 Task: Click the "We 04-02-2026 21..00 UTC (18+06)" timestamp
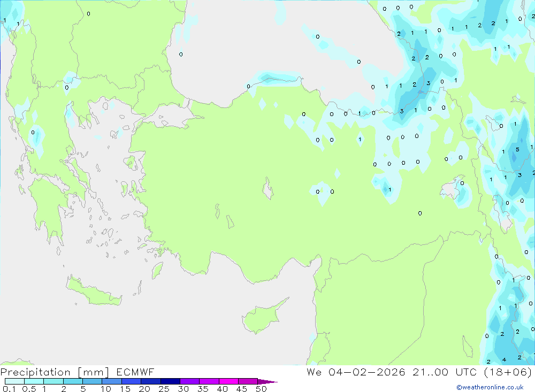pyautogui.click(x=419, y=372)
